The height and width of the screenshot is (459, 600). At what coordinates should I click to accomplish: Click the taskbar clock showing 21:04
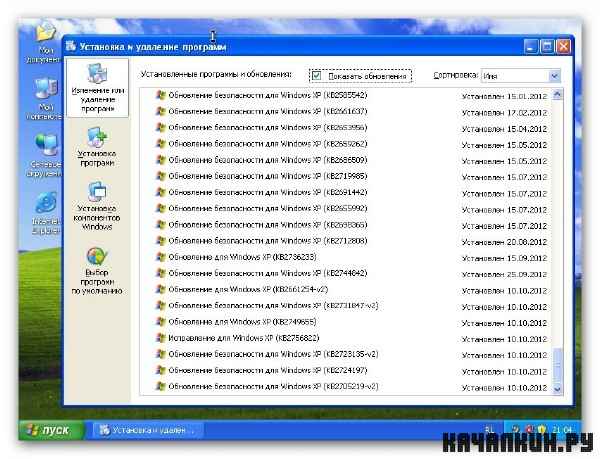click(x=562, y=430)
